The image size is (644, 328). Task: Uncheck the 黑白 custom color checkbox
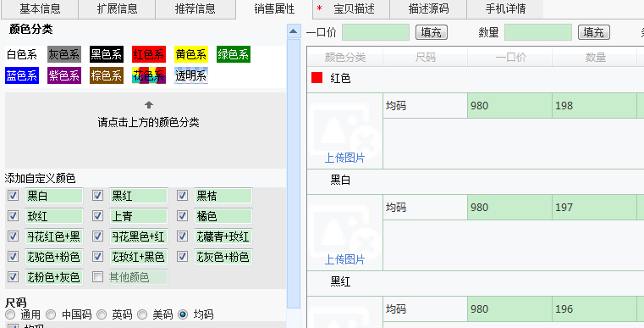(x=14, y=196)
